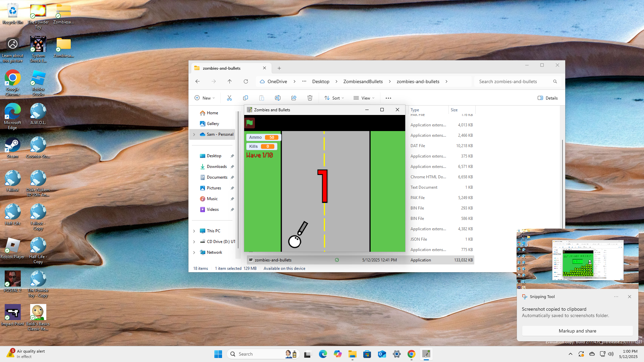Open the View dropdown menu
Image resolution: width=644 pixels, height=362 pixels.
(x=364, y=98)
